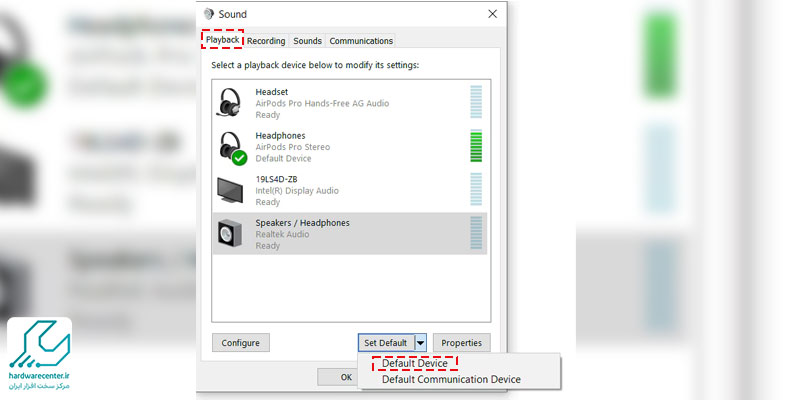Close the Sound dialog window
Screen dimensions: 800x400
(492, 14)
